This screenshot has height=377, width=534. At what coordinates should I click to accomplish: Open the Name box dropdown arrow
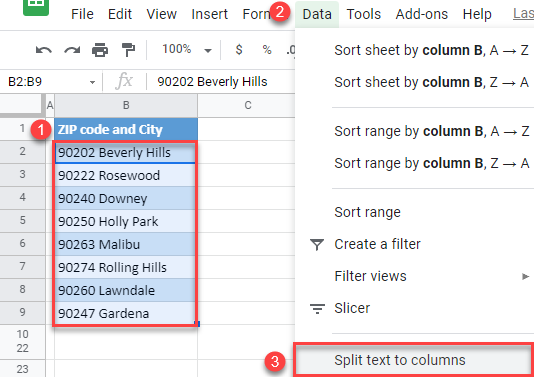click(x=92, y=82)
